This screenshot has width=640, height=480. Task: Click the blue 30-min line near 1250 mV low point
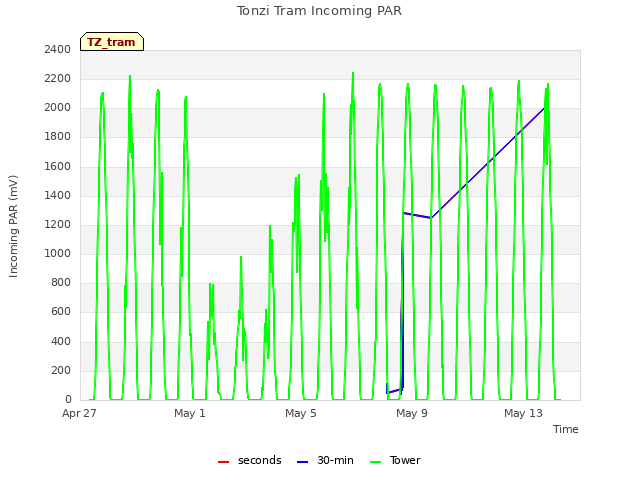pyautogui.click(x=431, y=218)
